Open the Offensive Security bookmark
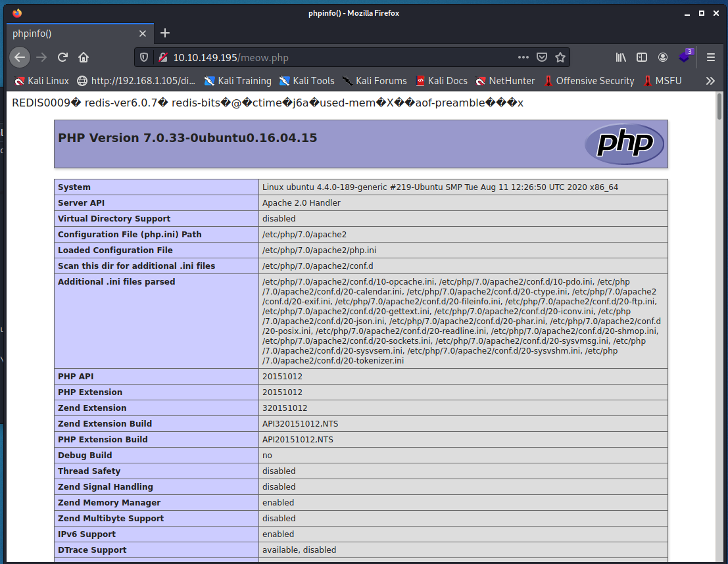 tap(588, 81)
